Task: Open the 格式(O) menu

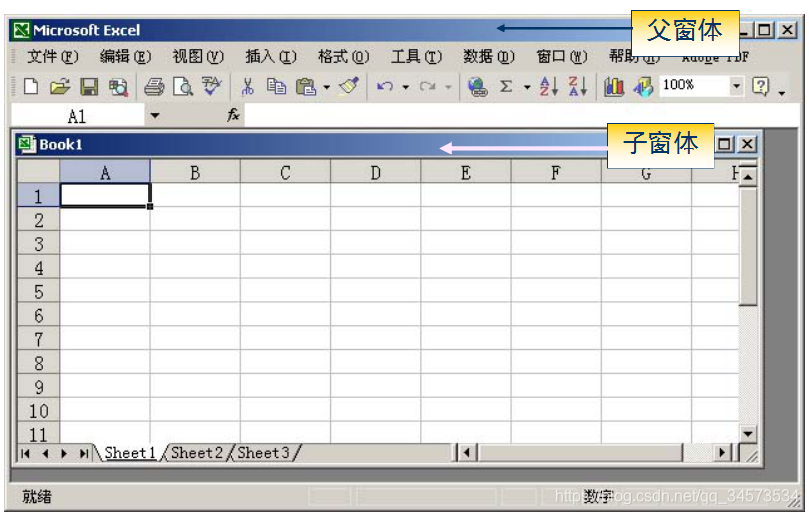Action: click(344, 56)
